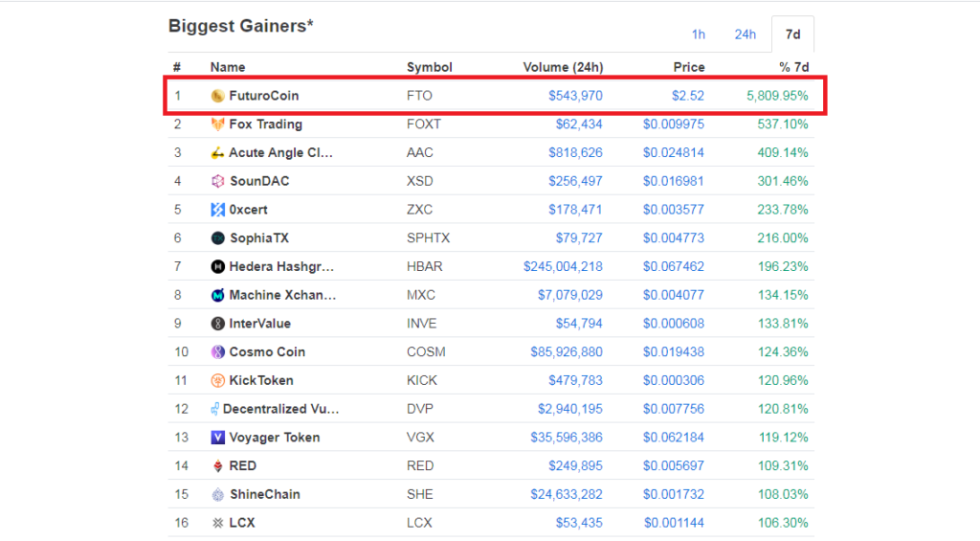This screenshot has width=980, height=541.
Task: Open the InterValue coin name link
Action: tap(259, 324)
